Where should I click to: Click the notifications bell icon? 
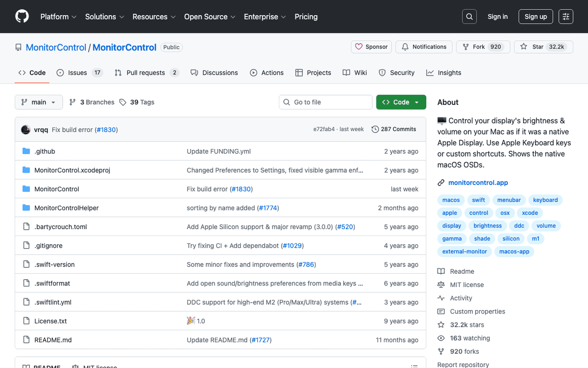[405, 47]
